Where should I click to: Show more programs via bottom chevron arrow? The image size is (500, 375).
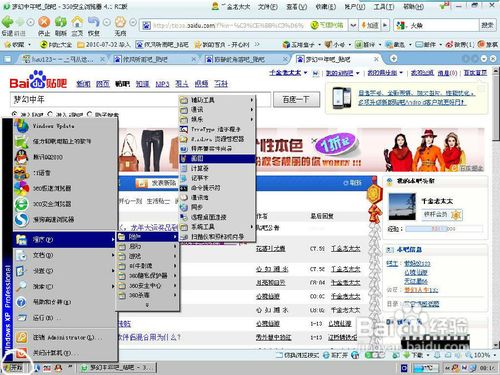[147, 305]
